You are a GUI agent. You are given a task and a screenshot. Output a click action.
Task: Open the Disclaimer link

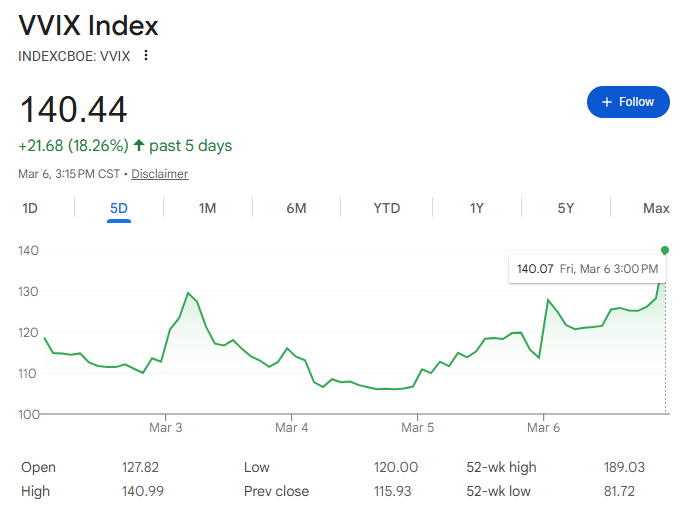point(159,174)
